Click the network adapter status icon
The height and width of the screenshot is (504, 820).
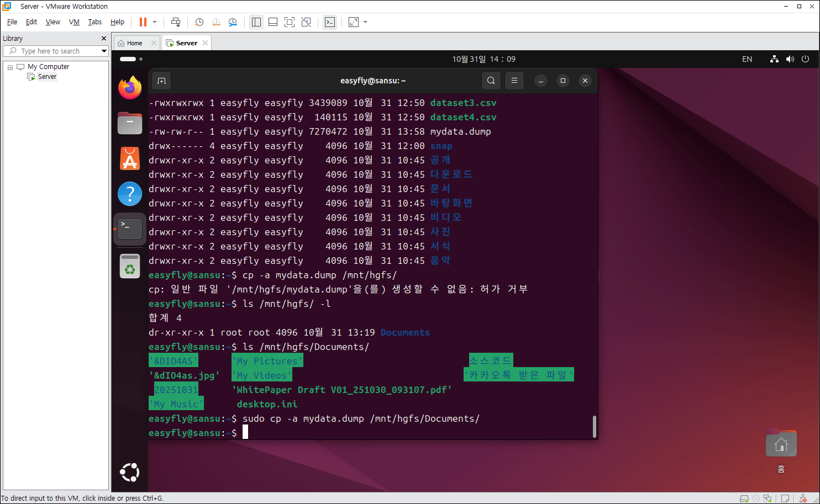tap(768, 498)
